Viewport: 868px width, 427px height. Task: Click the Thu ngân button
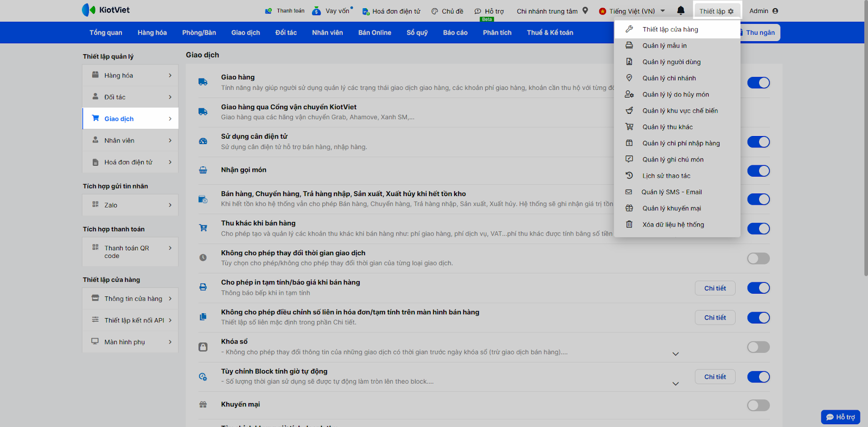point(760,33)
